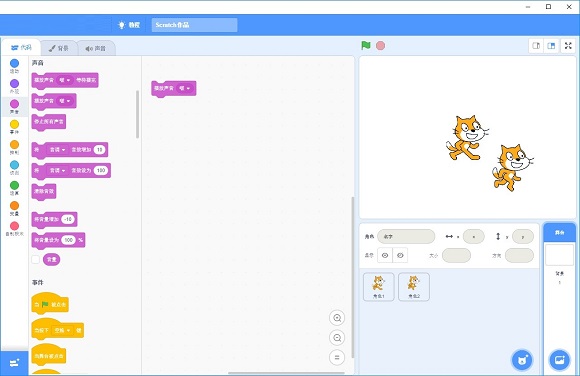Image resolution: width=580 pixels, height=376 pixels.
Task: Select the dark-orange Variables block category
Action: pyautogui.click(x=14, y=208)
